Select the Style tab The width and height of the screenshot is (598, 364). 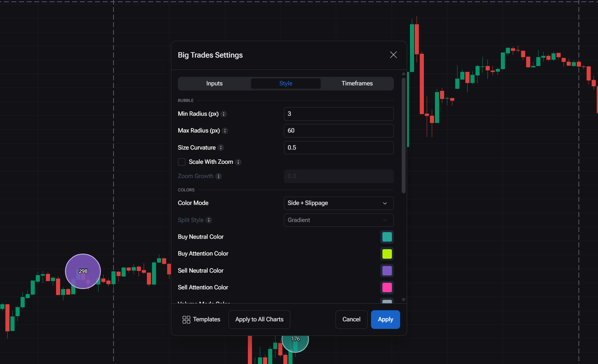click(x=286, y=83)
